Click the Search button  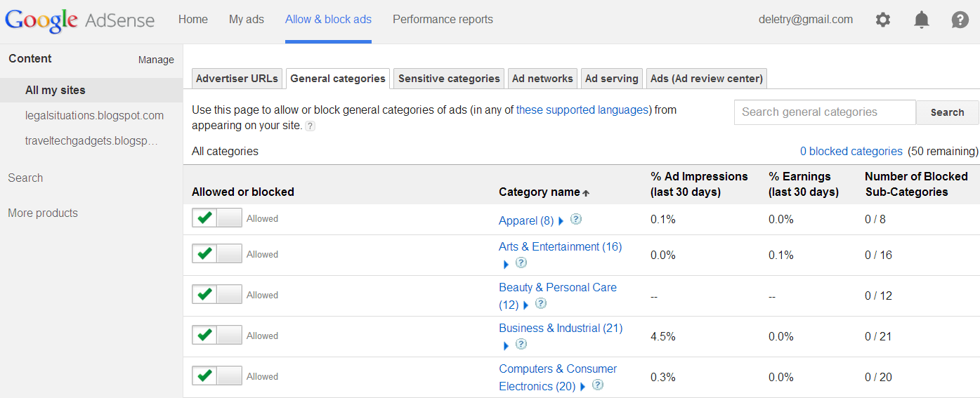pyautogui.click(x=948, y=112)
